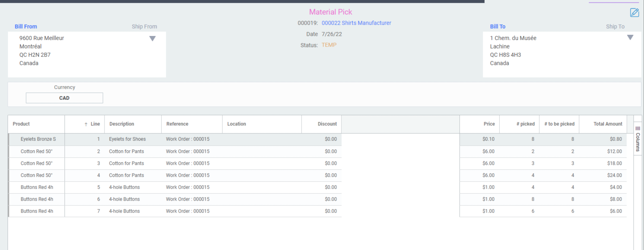Click the Reference column header
Viewport: 644px width, 250px height.
pyautogui.click(x=177, y=124)
